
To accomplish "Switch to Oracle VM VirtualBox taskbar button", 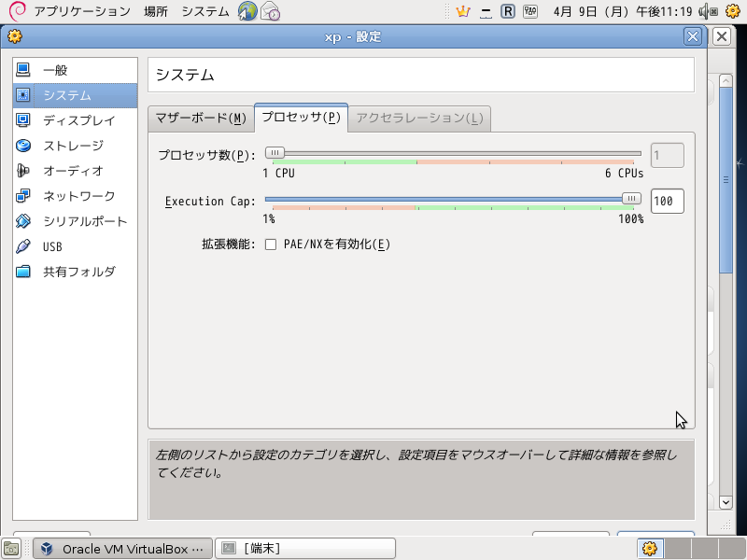I will coord(121,549).
